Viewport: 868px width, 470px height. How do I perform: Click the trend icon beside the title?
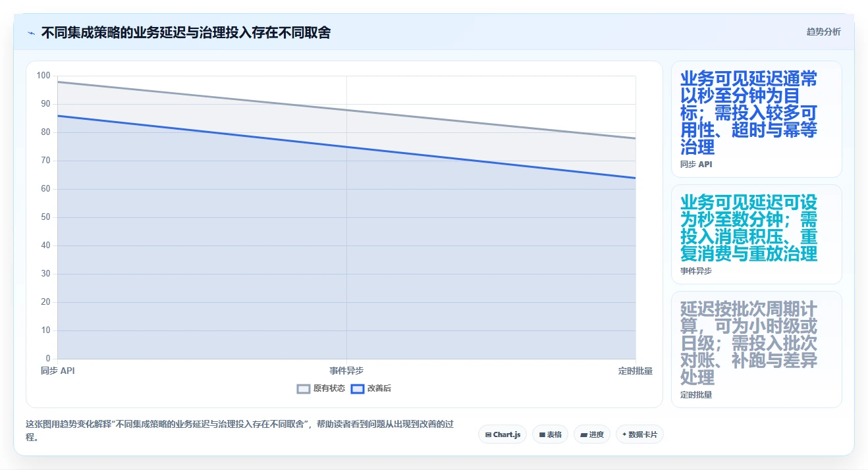[x=32, y=32]
